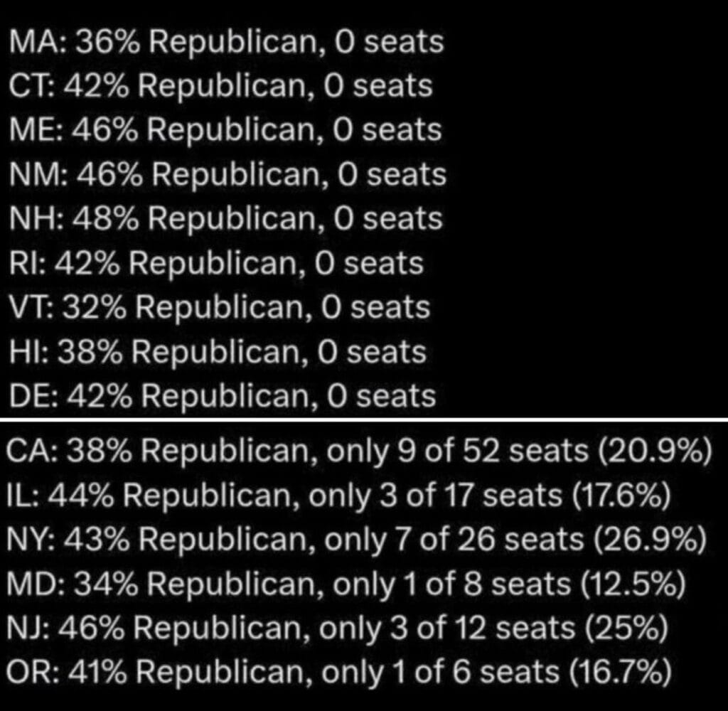The height and width of the screenshot is (711, 728).
Task: Click the NJ 46% Republican line
Action: pyautogui.click(x=338, y=629)
